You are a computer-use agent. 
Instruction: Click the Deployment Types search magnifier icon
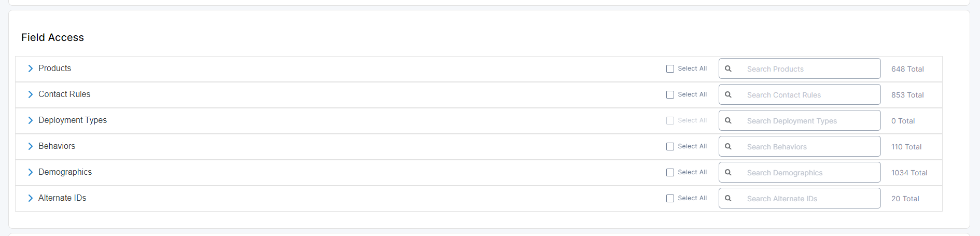pos(728,120)
